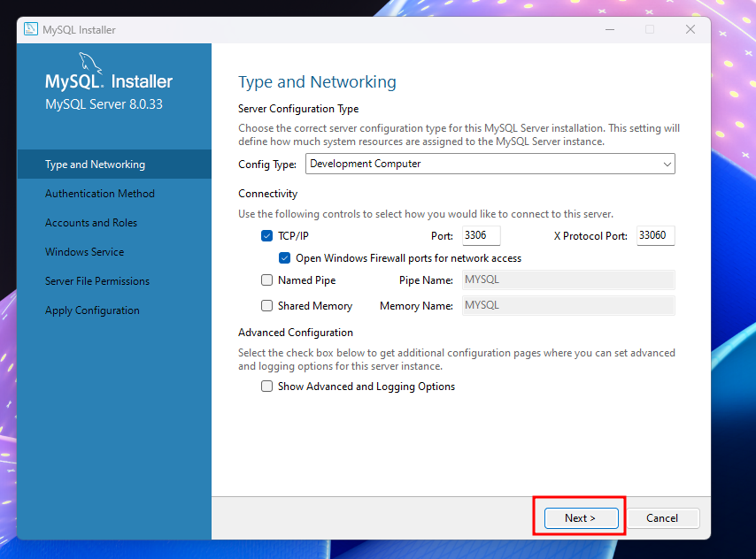Select Apply Configuration in sidebar
756x559 pixels.
point(92,310)
